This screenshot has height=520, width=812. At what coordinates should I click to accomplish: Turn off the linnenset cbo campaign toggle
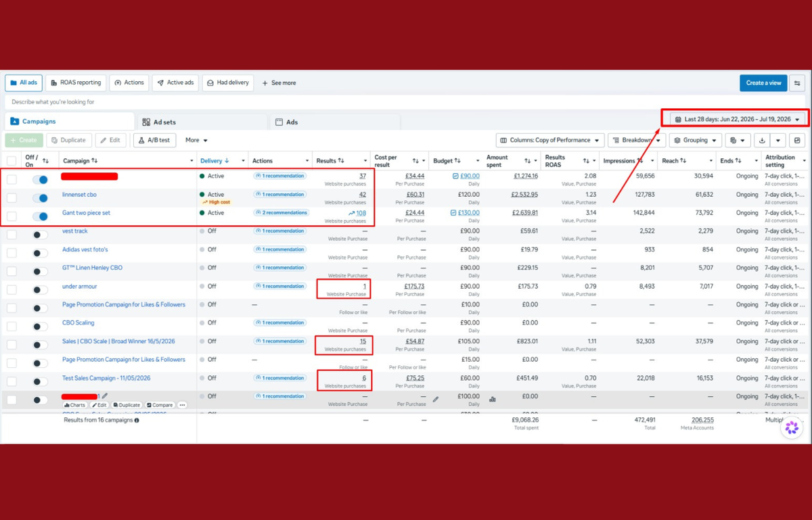tap(40, 198)
